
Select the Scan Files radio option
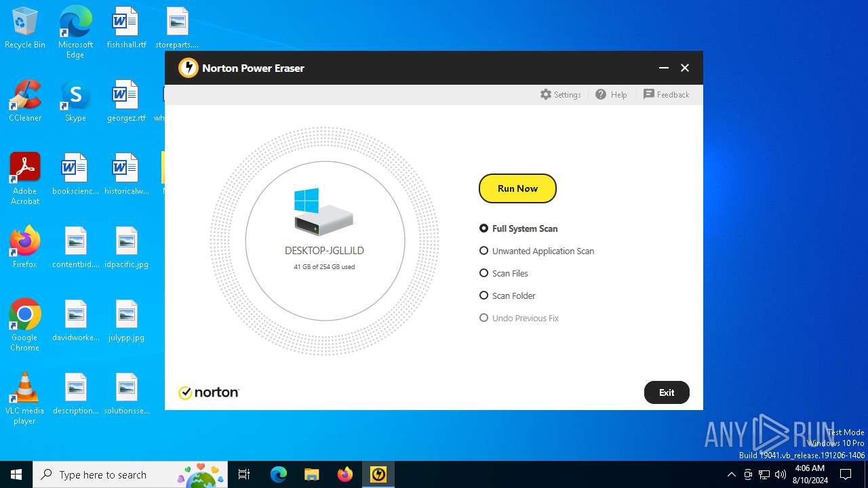point(503,273)
